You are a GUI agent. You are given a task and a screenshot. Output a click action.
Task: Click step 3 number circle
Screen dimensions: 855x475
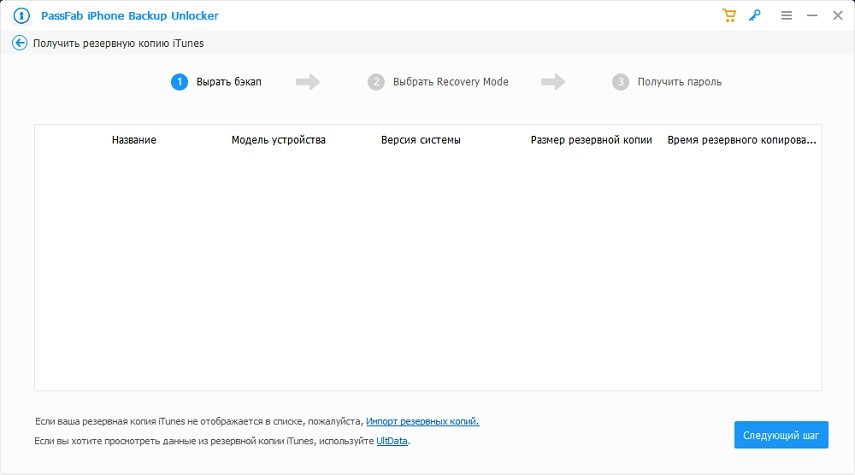[621, 82]
